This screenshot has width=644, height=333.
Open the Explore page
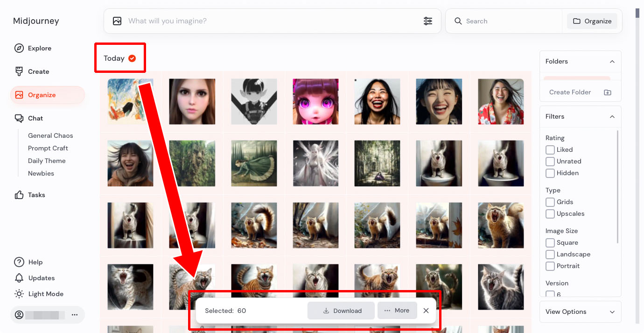pyautogui.click(x=40, y=48)
